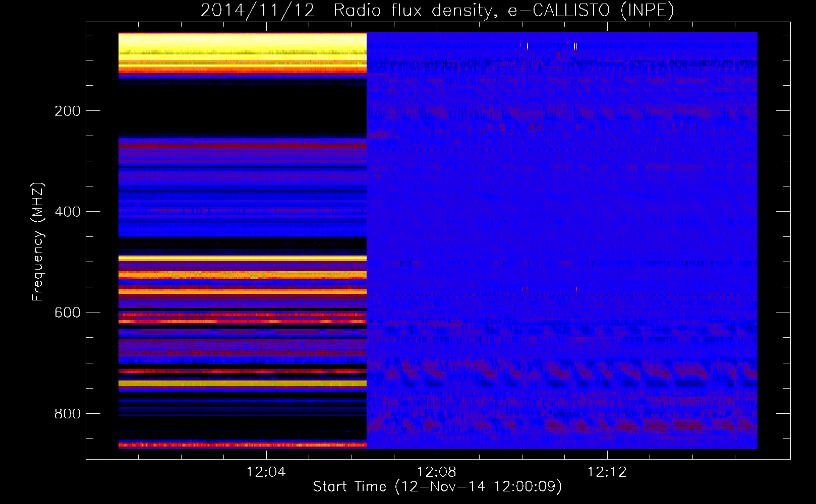Click the '12:12' time tick label
816x504 pixels.
click(x=607, y=472)
